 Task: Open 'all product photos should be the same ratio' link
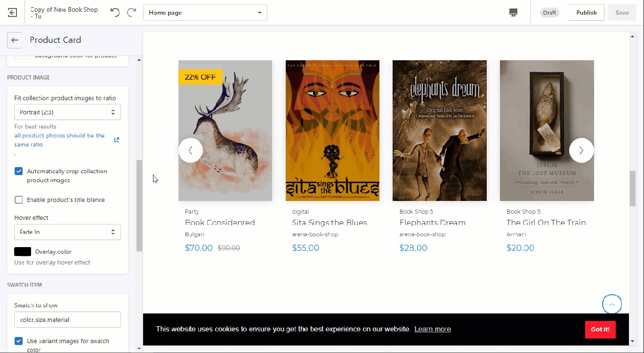pyautogui.click(x=59, y=140)
